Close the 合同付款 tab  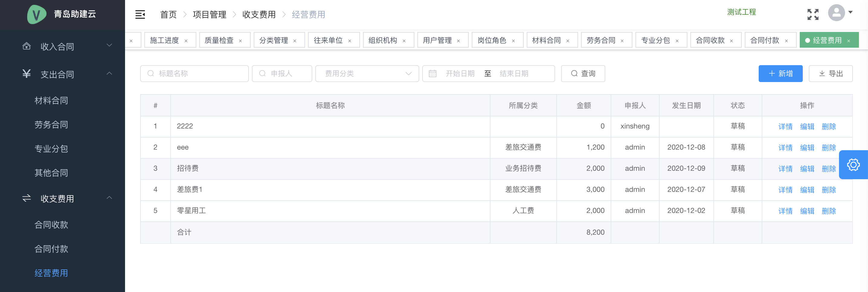point(786,41)
